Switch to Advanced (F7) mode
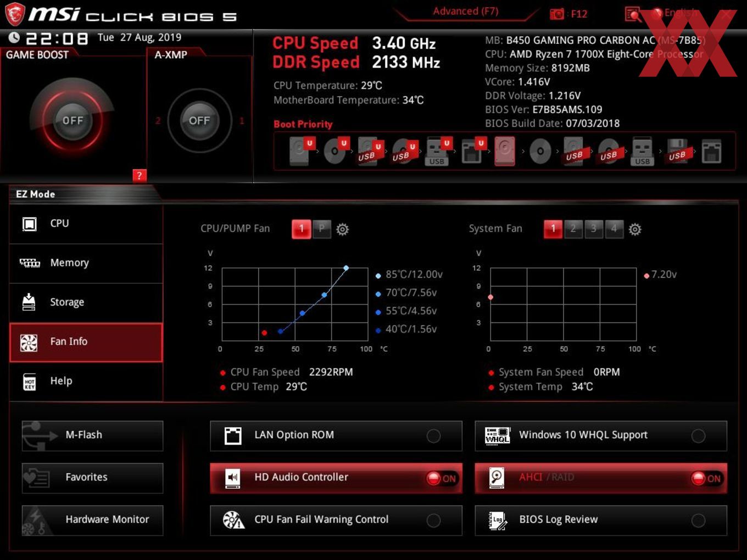The height and width of the screenshot is (560, 747). click(465, 11)
